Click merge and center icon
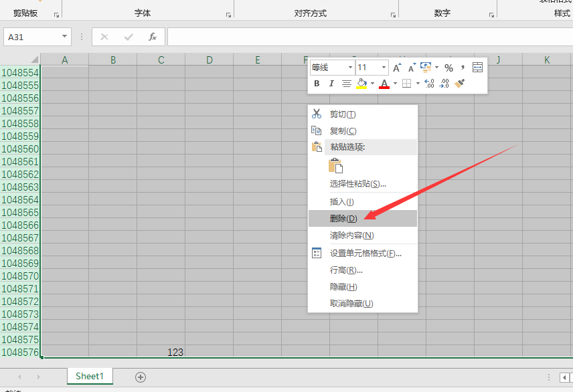Image resolution: width=573 pixels, height=392 pixels. click(477, 67)
